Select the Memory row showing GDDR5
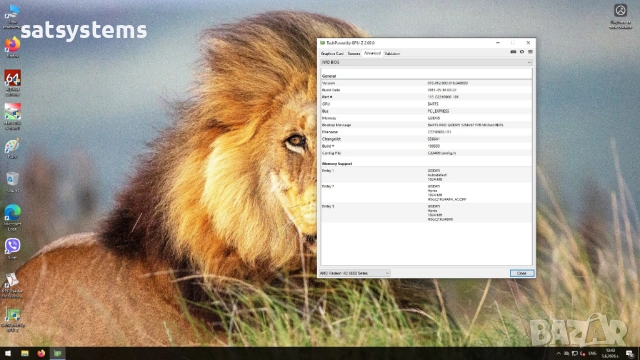 pyautogui.click(x=426, y=118)
